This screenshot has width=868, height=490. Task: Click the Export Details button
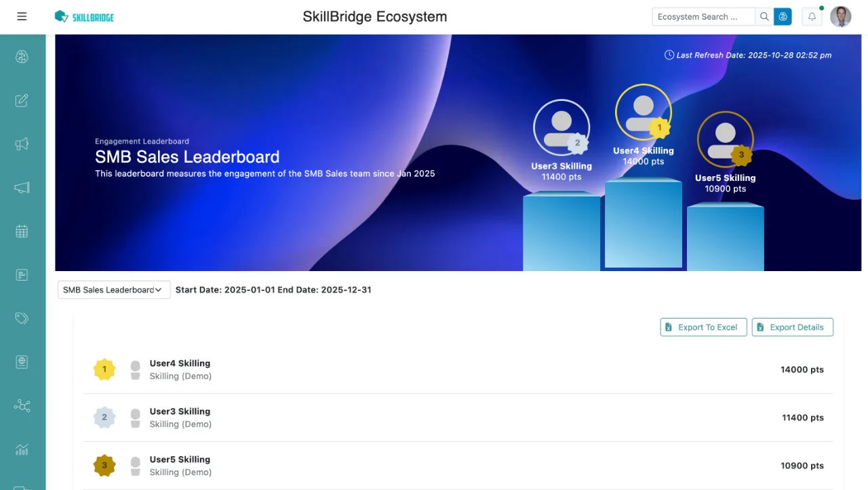click(792, 327)
